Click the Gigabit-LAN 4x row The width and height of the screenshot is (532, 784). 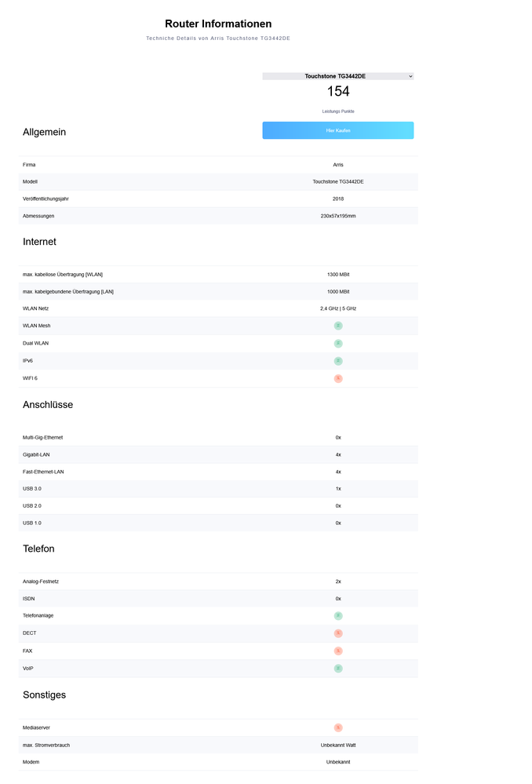pyautogui.click(x=220, y=454)
